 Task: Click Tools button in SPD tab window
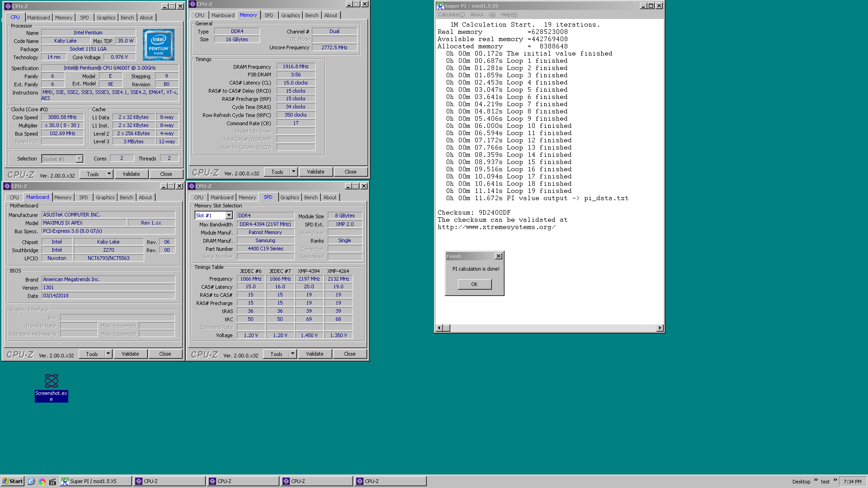[276, 354]
